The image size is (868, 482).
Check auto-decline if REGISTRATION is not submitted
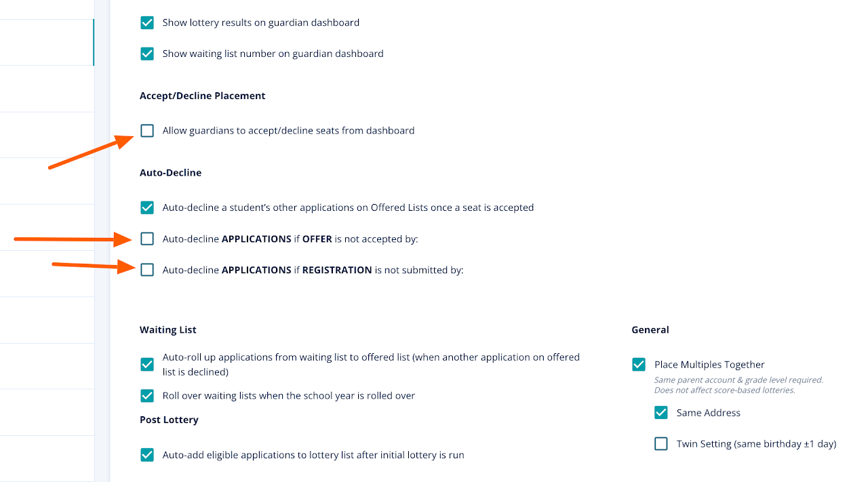(147, 270)
